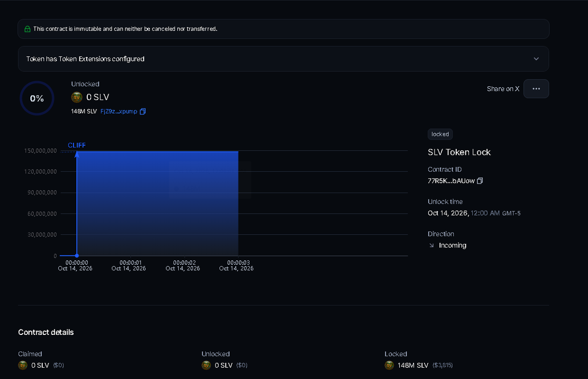The height and width of the screenshot is (379, 588).
Task: Click the green lock icon in the immutable notice
Action: point(27,29)
